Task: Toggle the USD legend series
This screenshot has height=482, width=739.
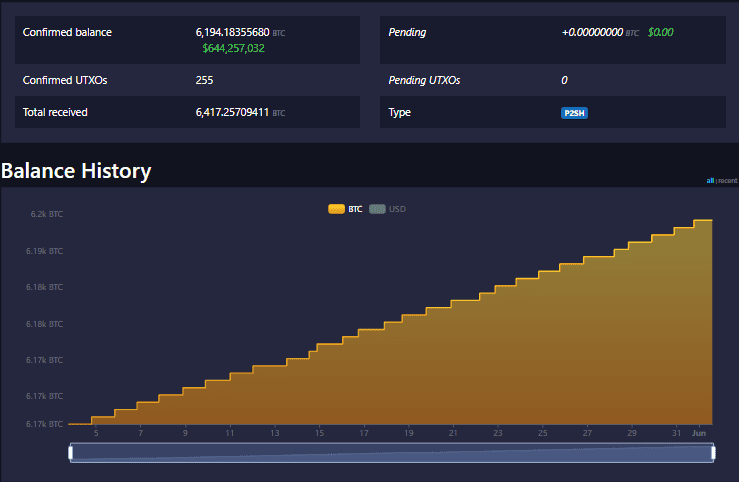Action: (387, 209)
